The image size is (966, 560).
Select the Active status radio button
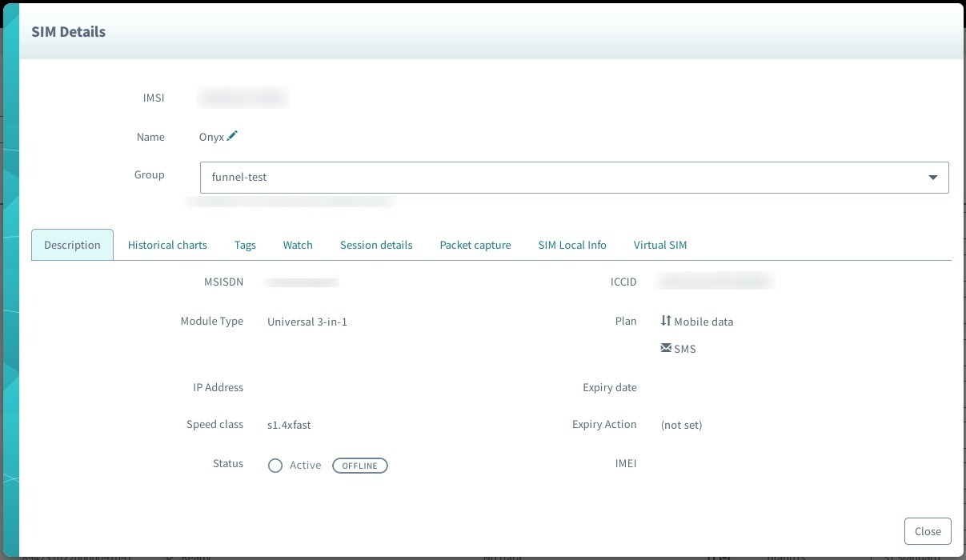(x=275, y=465)
